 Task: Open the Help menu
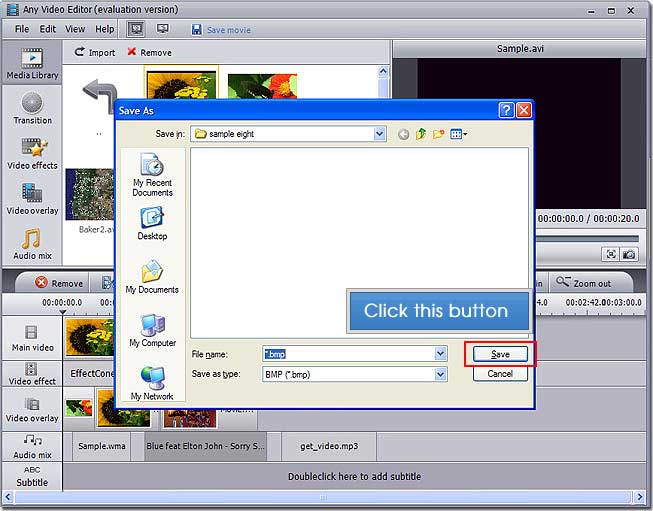[105, 29]
